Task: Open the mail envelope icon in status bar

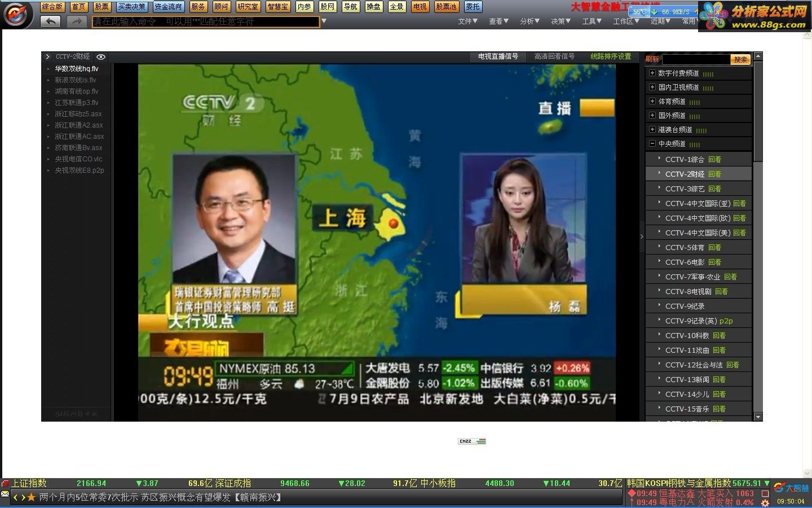Action: pos(5,494)
